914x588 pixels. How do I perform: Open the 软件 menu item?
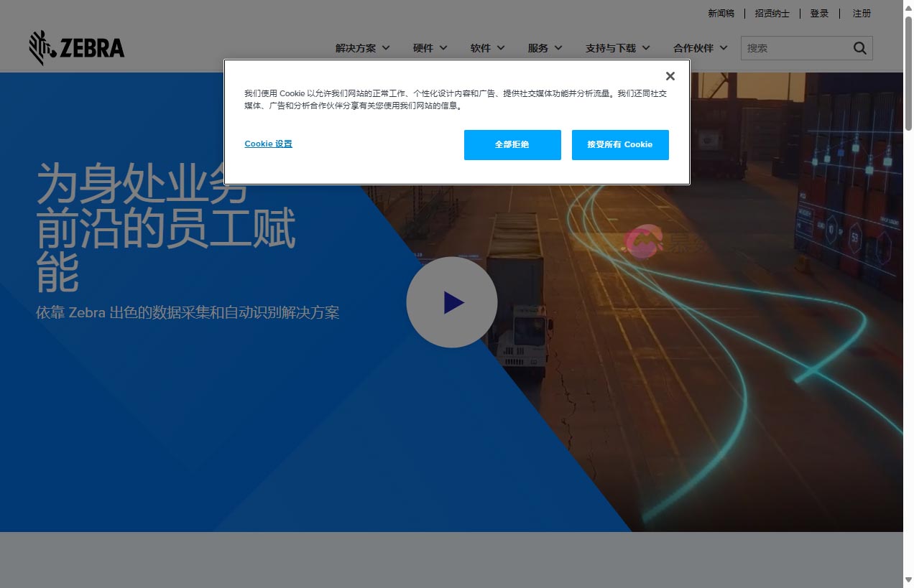(x=486, y=48)
